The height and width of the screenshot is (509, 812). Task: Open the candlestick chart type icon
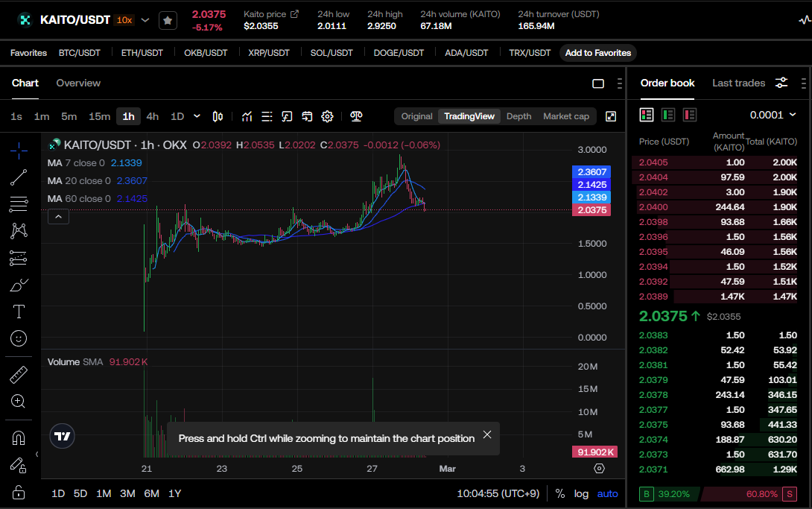tap(218, 116)
